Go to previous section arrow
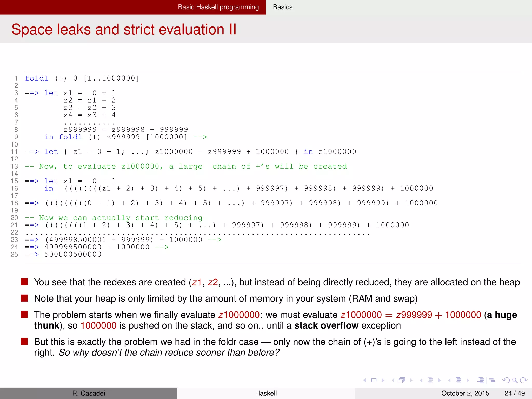Image resolution: width=532 pixels, height=399 pixels. tap(449, 380)
